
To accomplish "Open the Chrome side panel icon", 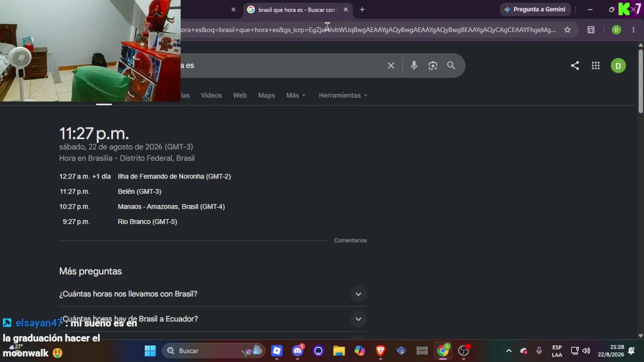I will [x=591, y=30].
